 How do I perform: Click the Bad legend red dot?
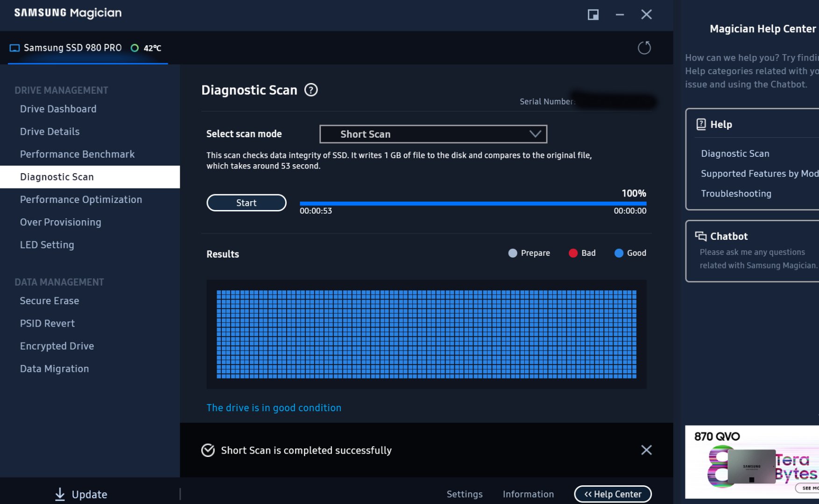pyautogui.click(x=573, y=253)
